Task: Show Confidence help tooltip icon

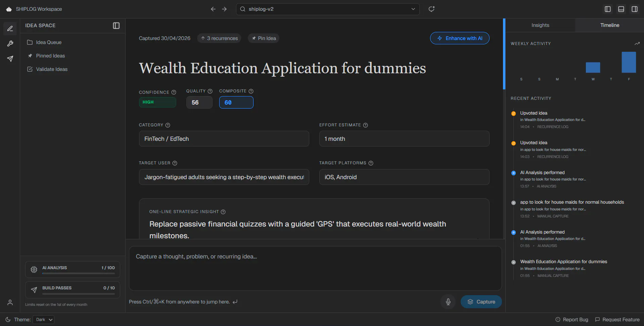Action: click(x=174, y=92)
